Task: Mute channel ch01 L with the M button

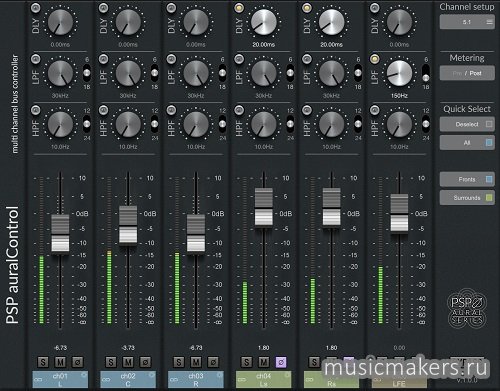Action: (60, 362)
